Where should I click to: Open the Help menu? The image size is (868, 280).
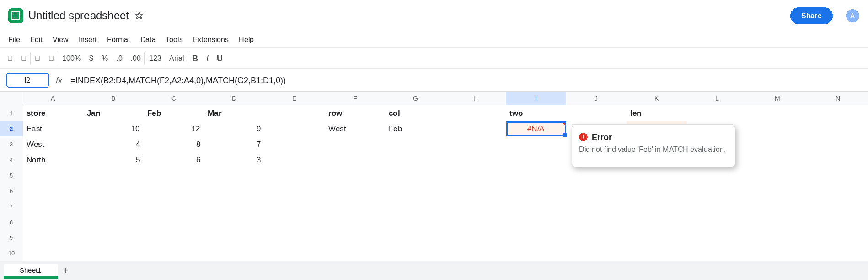tap(246, 39)
